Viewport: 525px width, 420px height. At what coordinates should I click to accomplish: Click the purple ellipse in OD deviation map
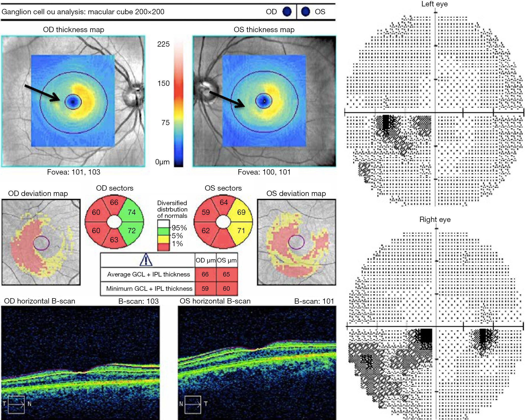tap(41, 243)
